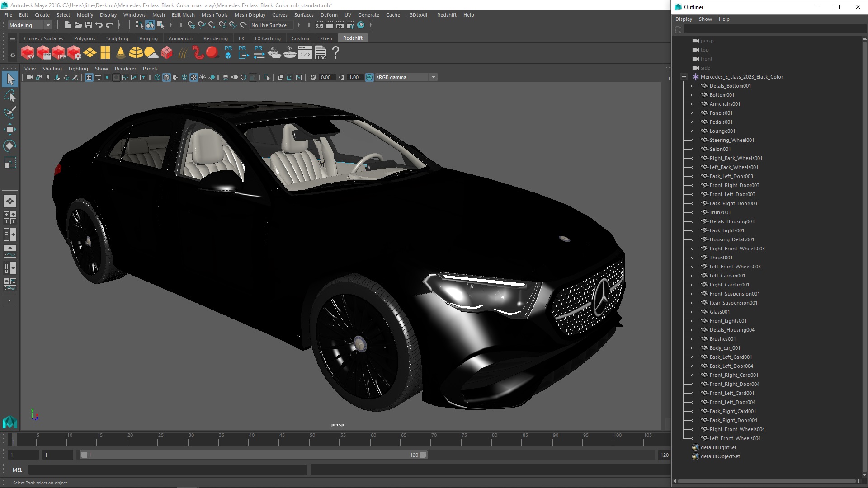Toggle isolate select in viewport
The image size is (868, 488).
[x=267, y=77]
